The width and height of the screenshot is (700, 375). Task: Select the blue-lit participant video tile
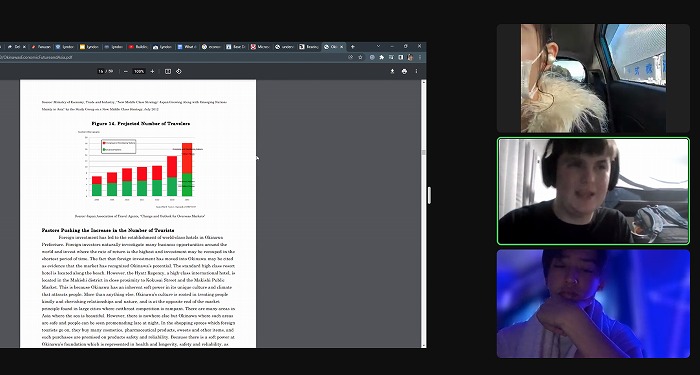tap(593, 304)
